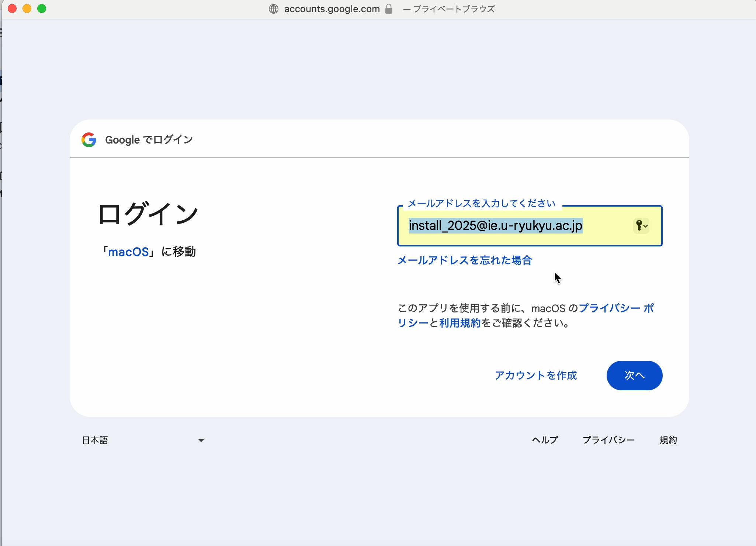Click the プライベートブラウズ label in title bar

point(454,9)
